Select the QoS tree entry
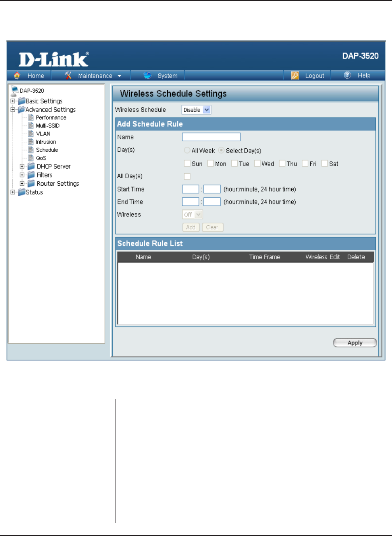 [x=41, y=158]
